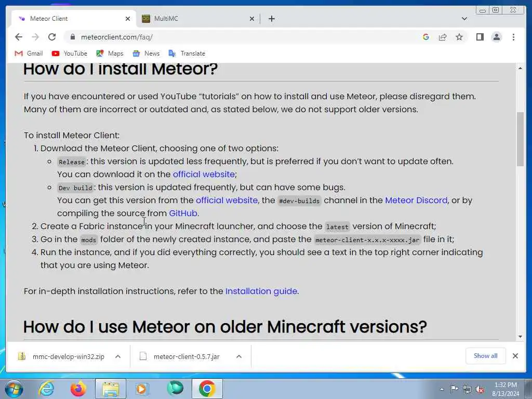532x399 pixels.
Task: Open the Chrome profile avatar menu
Action: [x=496, y=37]
